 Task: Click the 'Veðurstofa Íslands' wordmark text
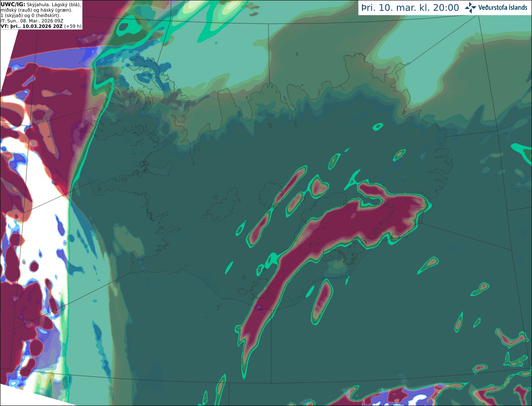(x=503, y=7)
